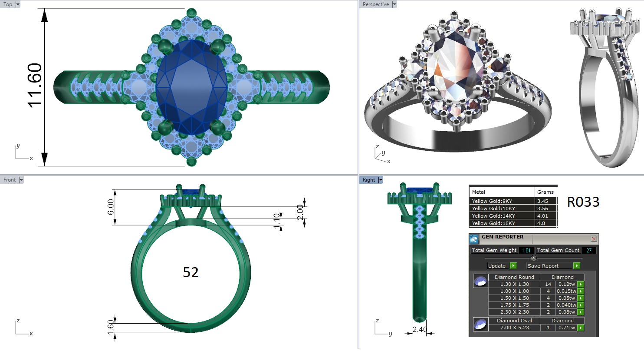Click the Save Report button
644x351 pixels.
coord(549,266)
